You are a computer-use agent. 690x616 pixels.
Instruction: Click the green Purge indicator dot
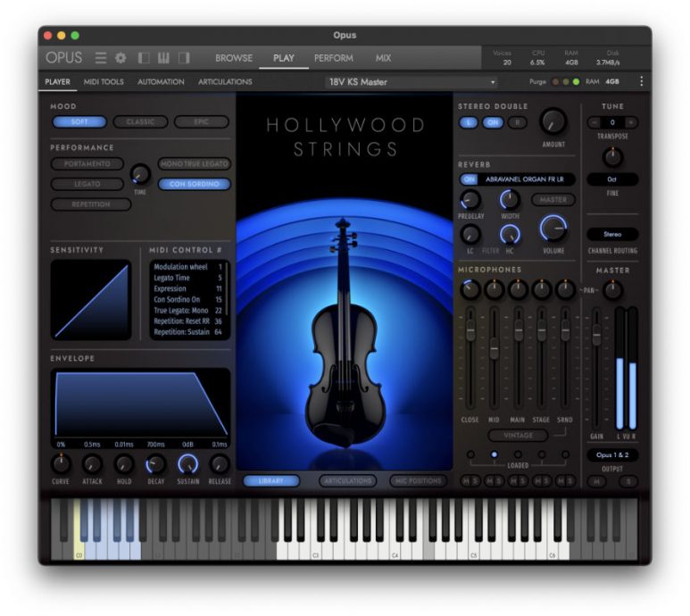(x=576, y=82)
